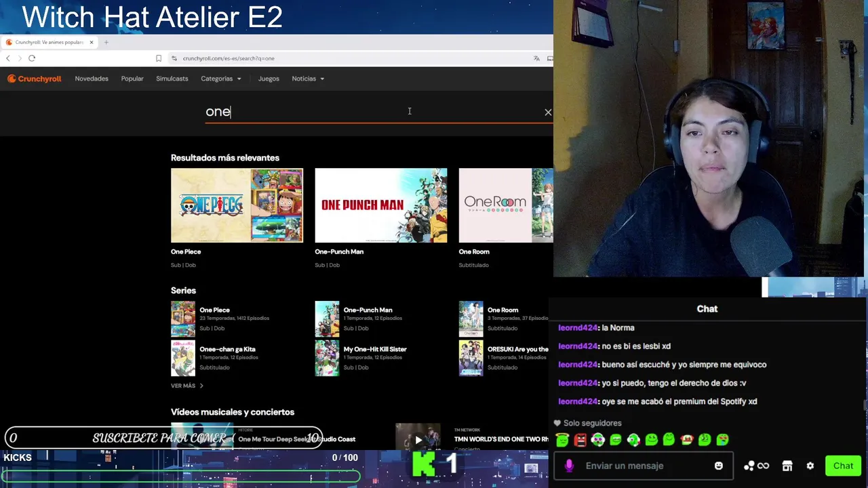Click My One-Hit Kill Sister thumbnail
The height and width of the screenshot is (488, 868).
pyautogui.click(x=327, y=358)
